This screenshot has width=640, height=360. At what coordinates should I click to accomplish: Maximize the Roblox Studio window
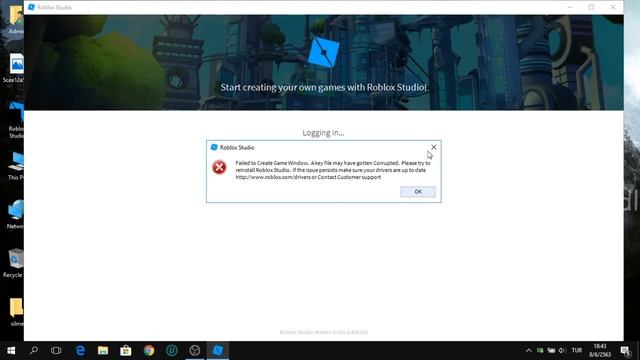coord(591,7)
